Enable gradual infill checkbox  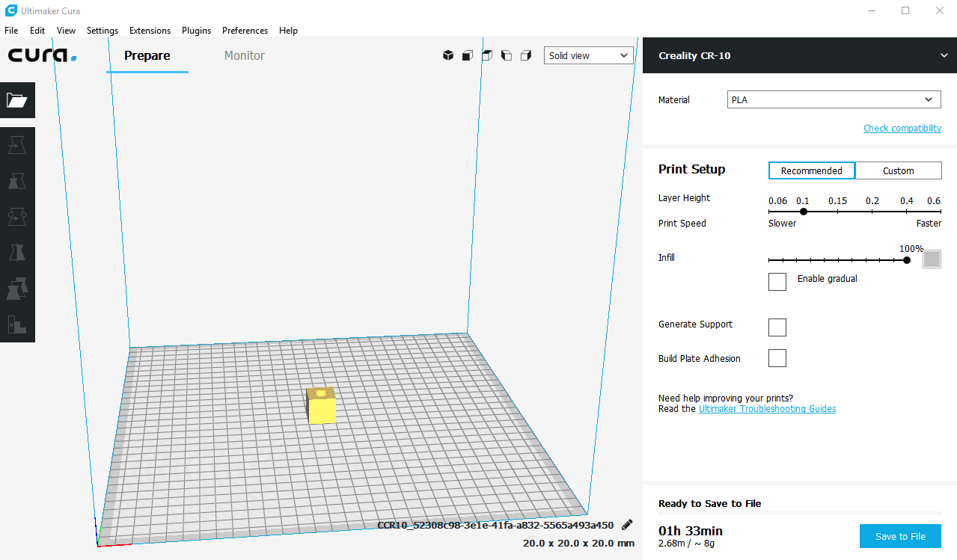tap(777, 282)
